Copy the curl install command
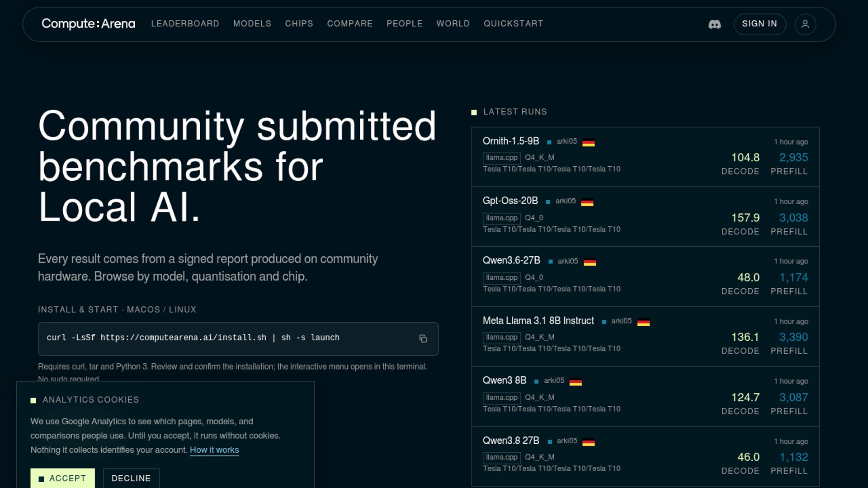This screenshot has height=488, width=868. [423, 338]
